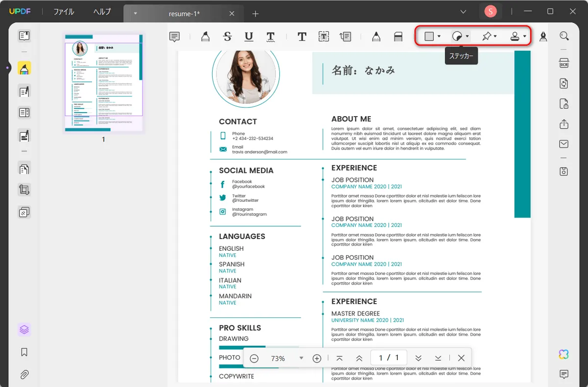Select the text callout tool
The width and height of the screenshot is (588, 387).
345,36
